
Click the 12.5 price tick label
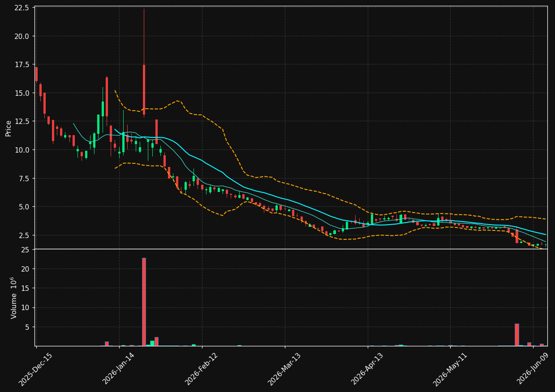22,121
